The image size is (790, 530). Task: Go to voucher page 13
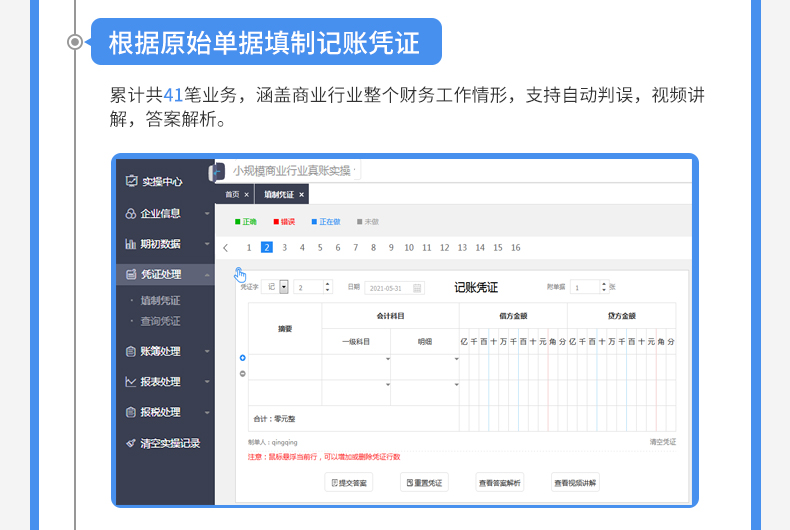pyautogui.click(x=463, y=248)
